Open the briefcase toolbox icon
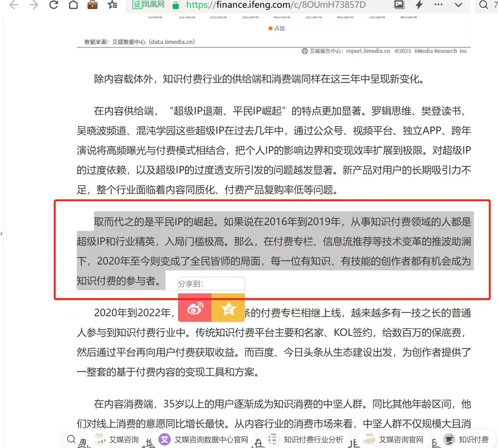Image resolution: width=498 pixels, height=448 pixels. 93,5
